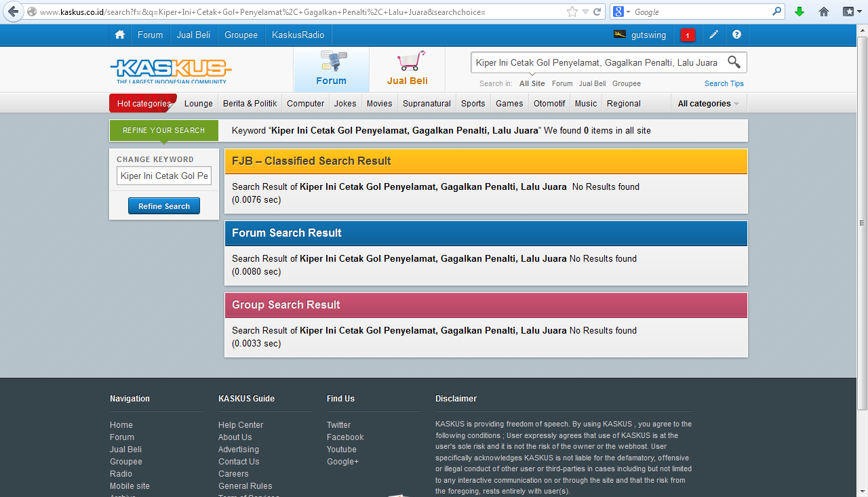Viewport: 868px width, 497px height.
Task: Open the Careers link
Action: coord(233,474)
